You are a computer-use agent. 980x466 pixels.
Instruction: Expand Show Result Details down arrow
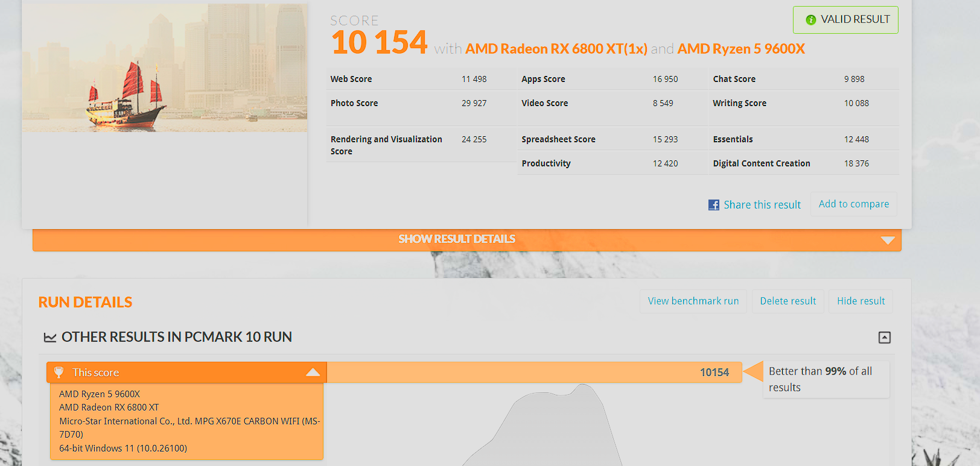point(888,240)
